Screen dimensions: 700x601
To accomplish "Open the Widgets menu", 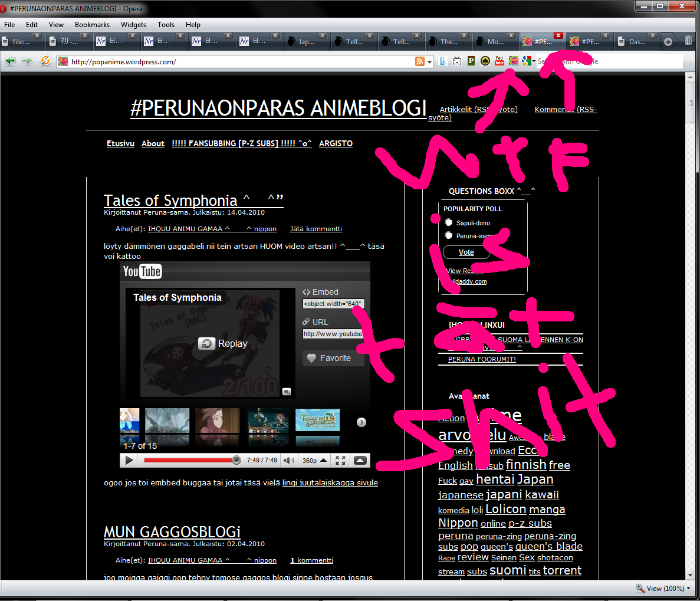I will [133, 25].
